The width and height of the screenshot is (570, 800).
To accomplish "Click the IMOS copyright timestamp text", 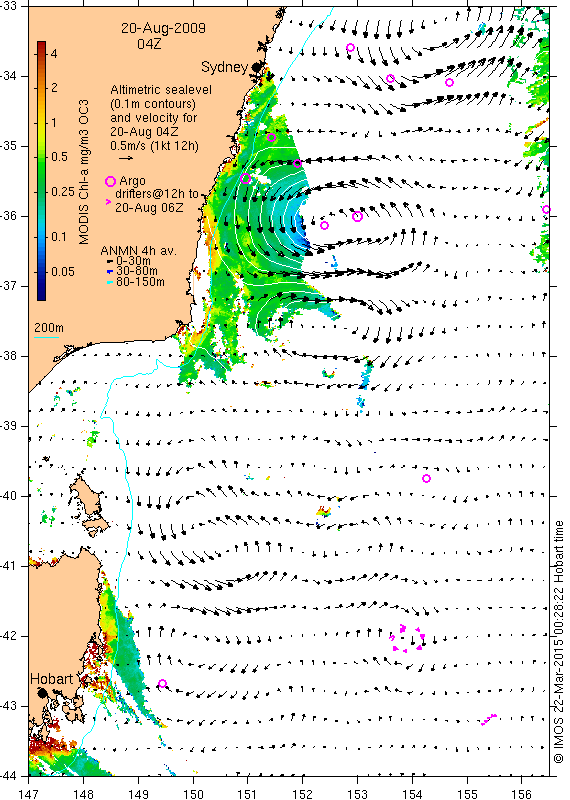I will 558,642.
